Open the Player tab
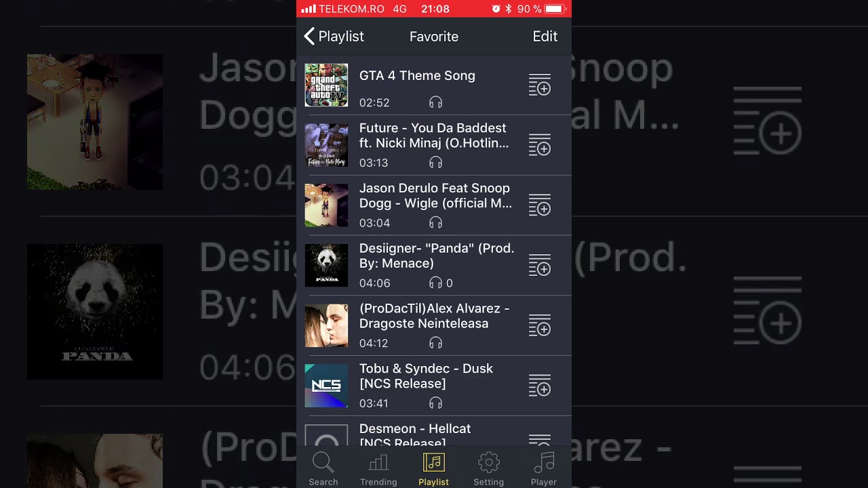This screenshot has width=868, height=488. [x=544, y=468]
